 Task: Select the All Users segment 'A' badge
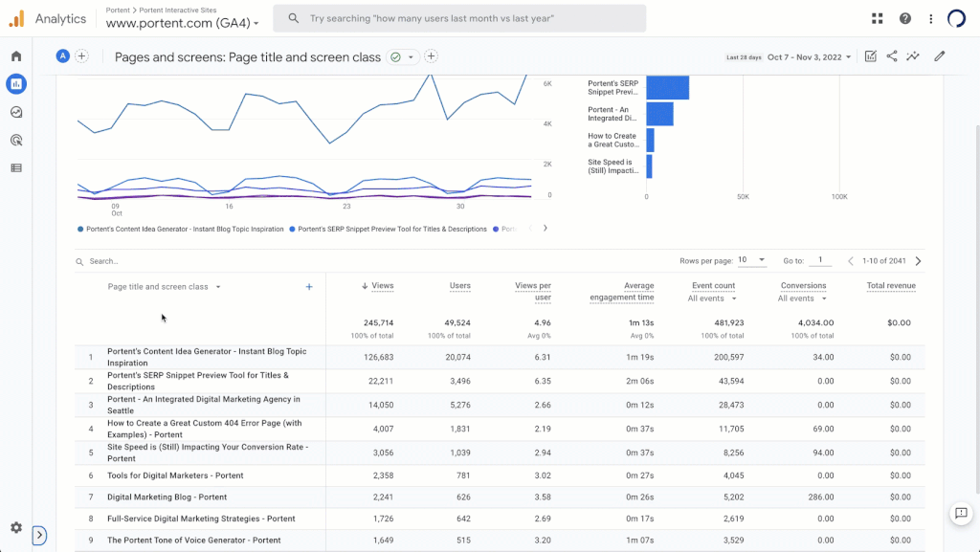[62, 56]
